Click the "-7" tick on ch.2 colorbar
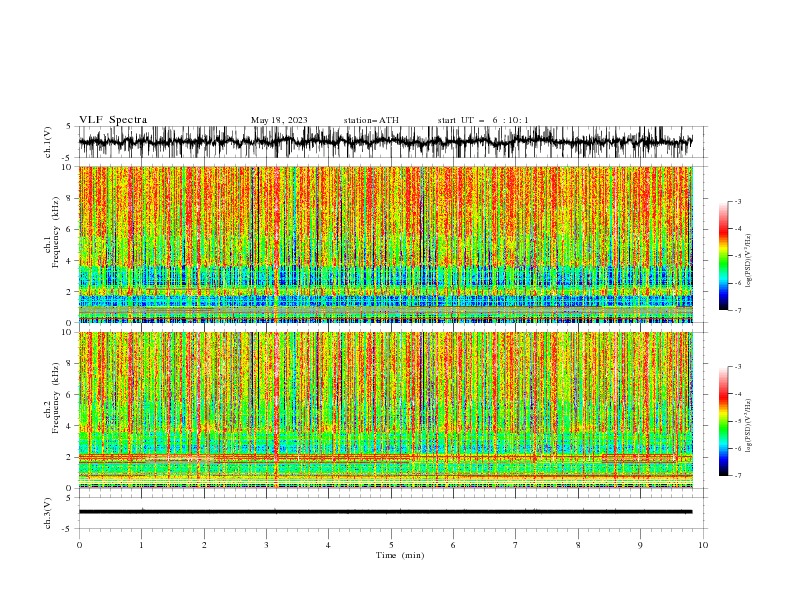This screenshot has height=612, width=792. point(737,476)
